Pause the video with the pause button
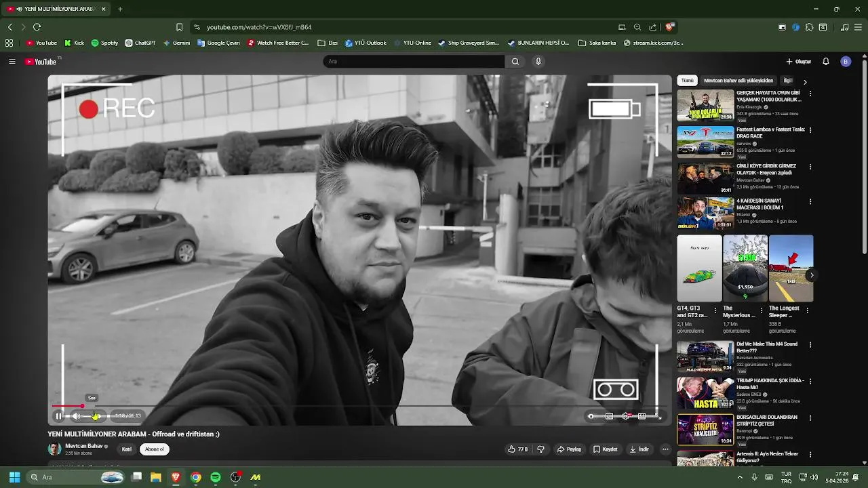This screenshot has width=868, height=488. pyautogui.click(x=58, y=416)
